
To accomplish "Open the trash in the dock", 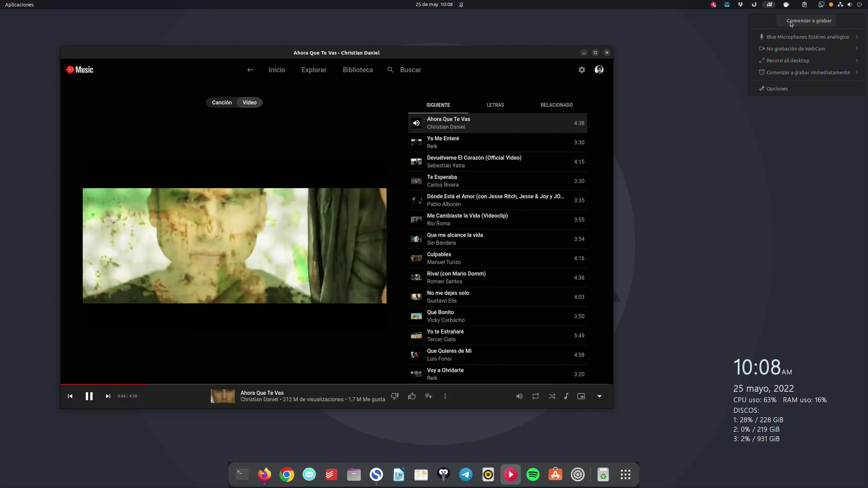I will click(603, 475).
